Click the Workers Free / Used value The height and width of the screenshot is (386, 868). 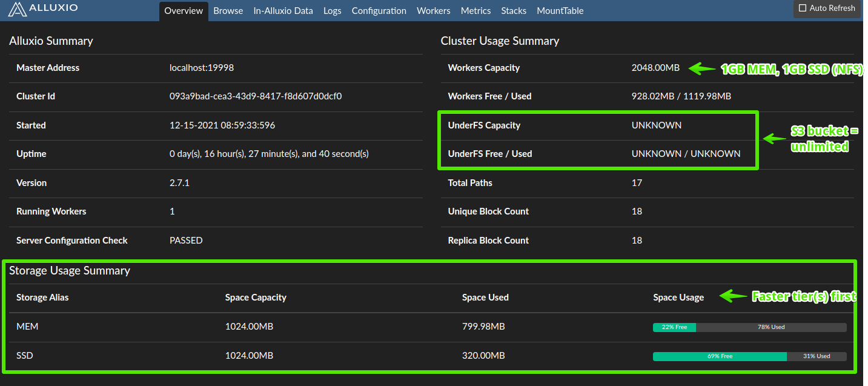[681, 96]
